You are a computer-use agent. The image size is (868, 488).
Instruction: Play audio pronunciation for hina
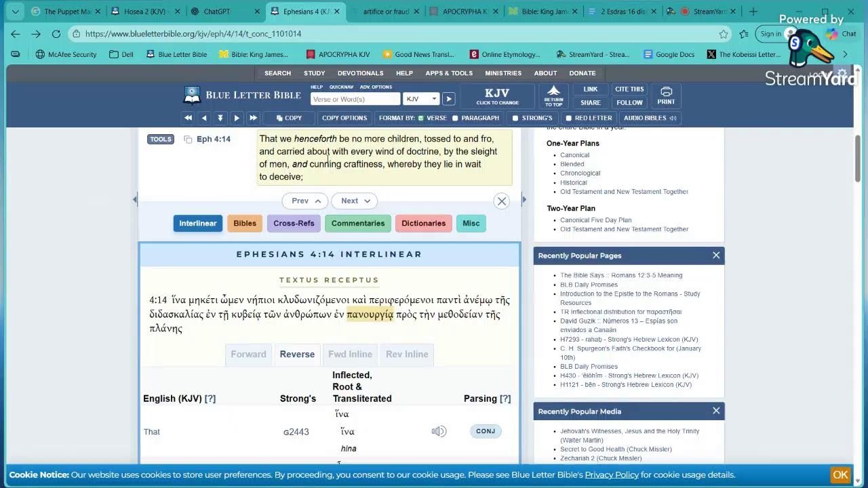439,431
